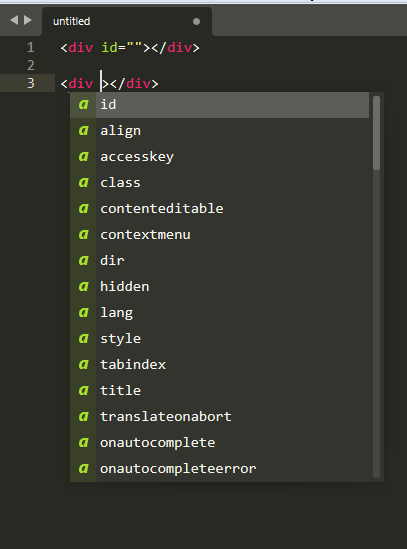Pick accesskey attribute suggestion
Image resolution: width=407 pixels, height=549 pixels.
(x=220, y=157)
